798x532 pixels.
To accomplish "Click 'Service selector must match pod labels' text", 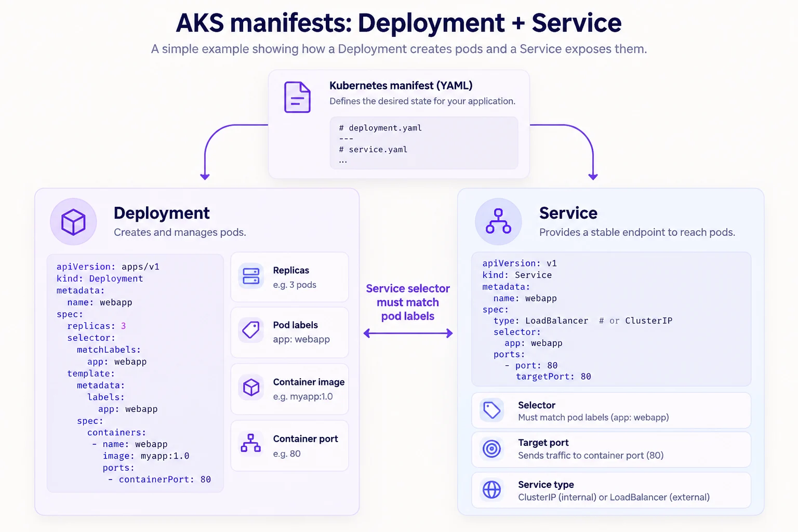I will (x=408, y=302).
